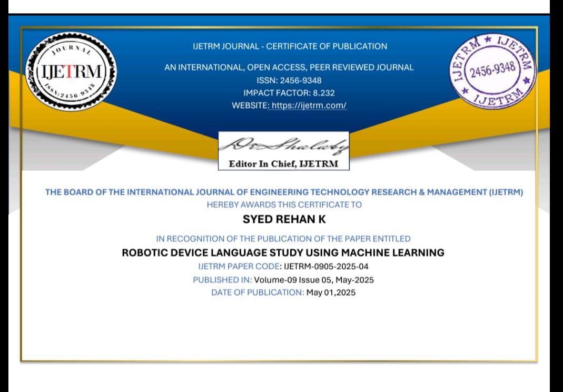The image size is (563, 392).
Task: Select the caption 'Editor In Chief, IJETRM'
Action: pos(284,164)
